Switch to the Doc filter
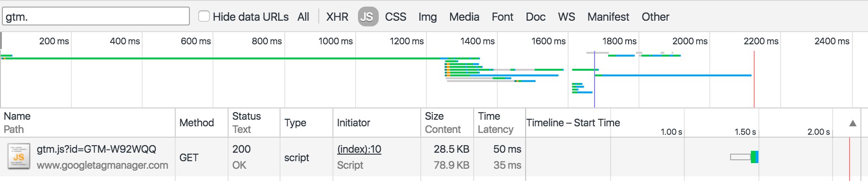Viewport: 868px width, 181px height. [x=536, y=17]
